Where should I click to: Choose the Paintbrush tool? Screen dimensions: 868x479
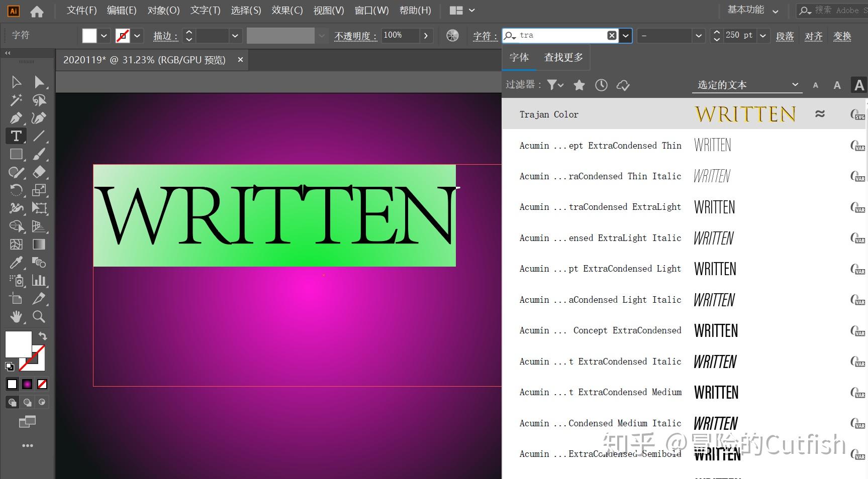pyautogui.click(x=39, y=154)
